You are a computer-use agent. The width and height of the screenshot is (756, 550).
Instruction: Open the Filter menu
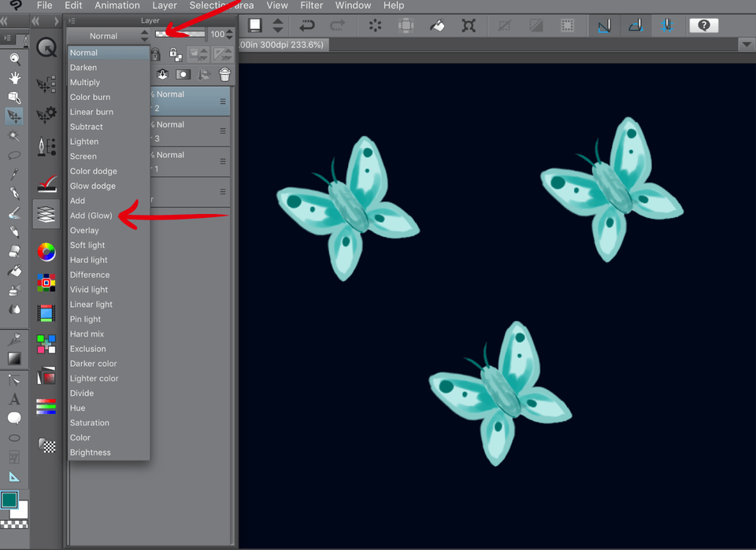(311, 6)
